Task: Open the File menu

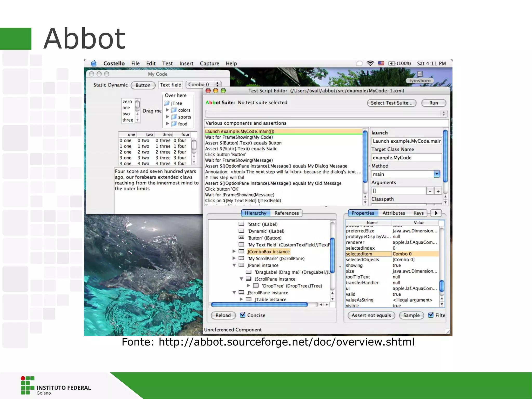Action: point(135,63)
